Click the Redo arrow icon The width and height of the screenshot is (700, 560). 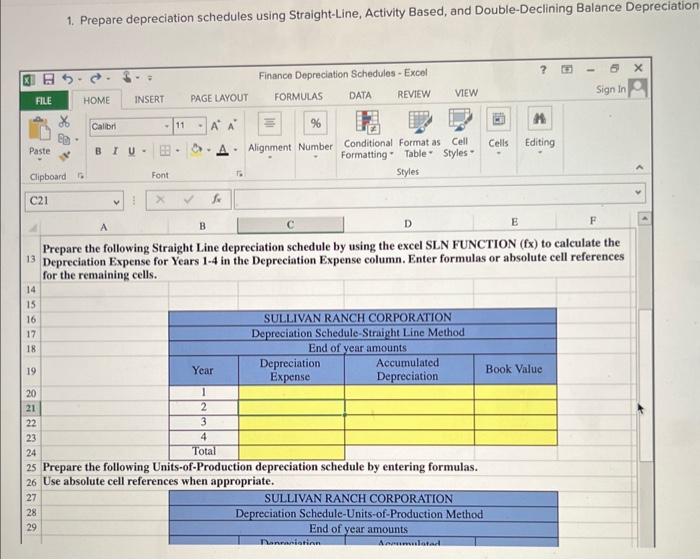click(x=96, y=79)
